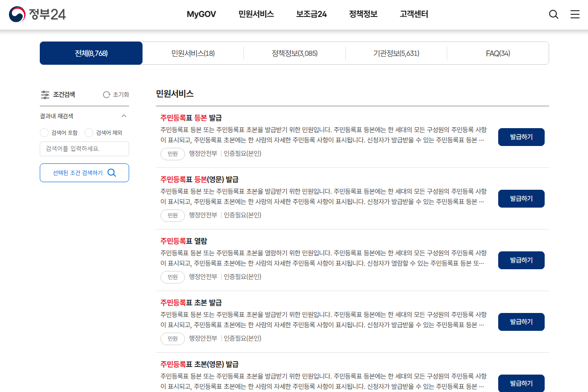Click the magnifier inside 선택된 조건 검색하기

click(x=112, y=173)
